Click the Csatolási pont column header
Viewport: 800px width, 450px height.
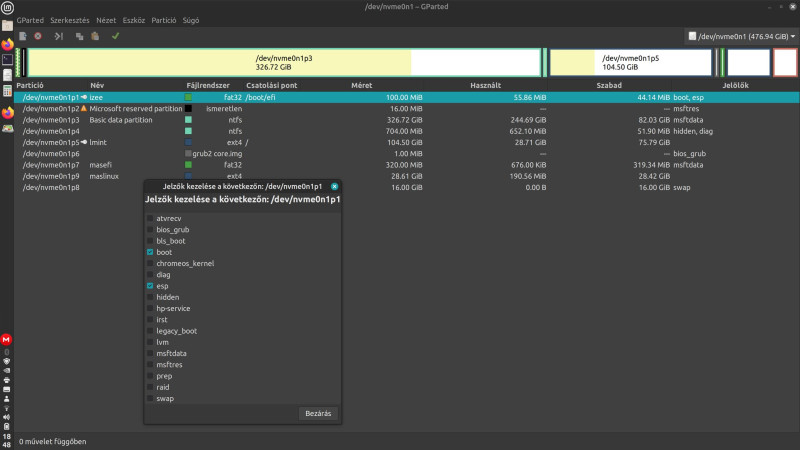pyautogui.click(x=271, y=85)
